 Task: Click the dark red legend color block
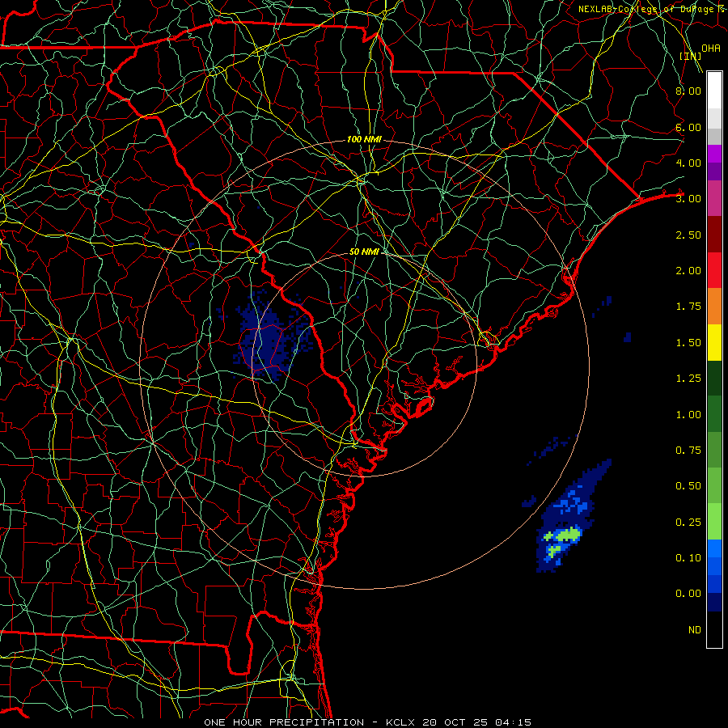[x=714, y=235]
